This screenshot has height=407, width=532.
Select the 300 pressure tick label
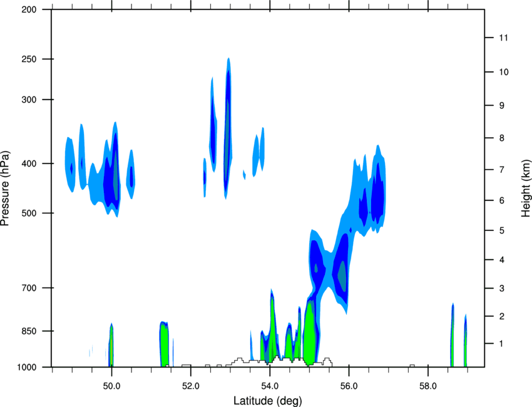tap(29, 100)
